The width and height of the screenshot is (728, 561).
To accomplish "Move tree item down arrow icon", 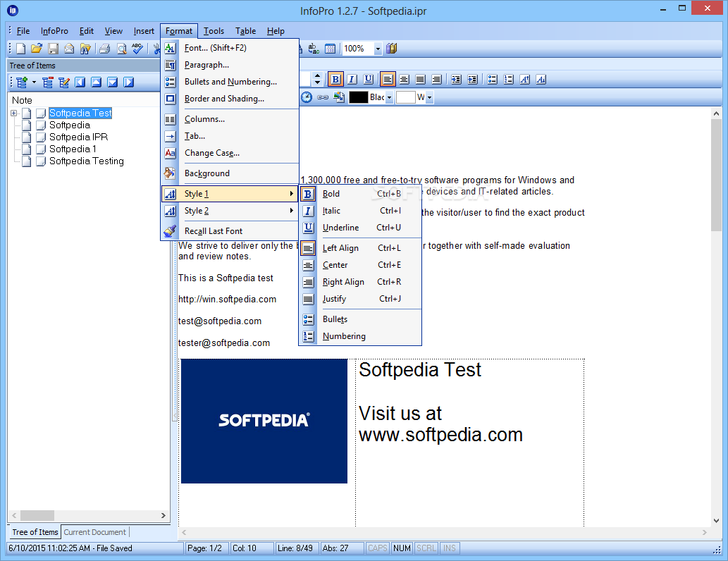I will [112, 82].
